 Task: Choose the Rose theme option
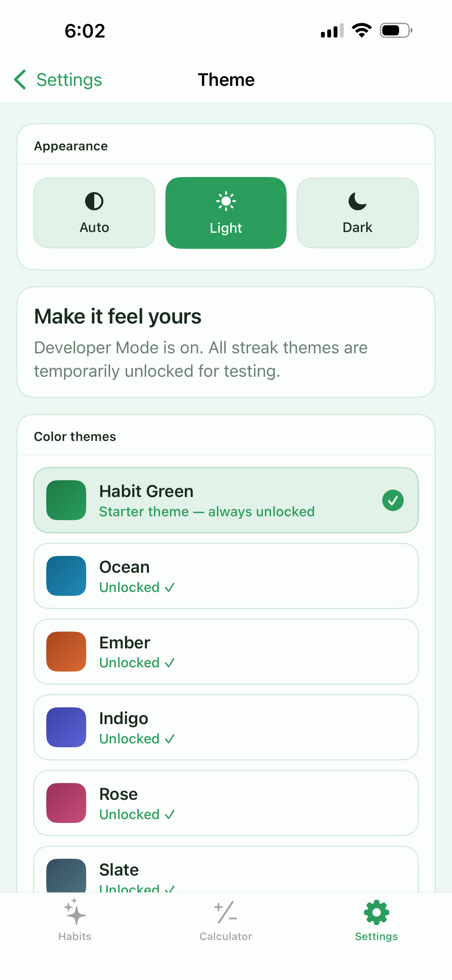coord(226,803)
